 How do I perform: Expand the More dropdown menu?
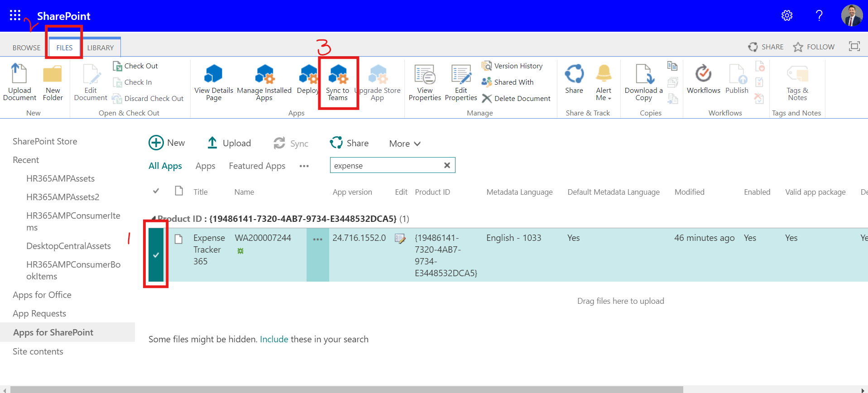[x=405, y=144]
